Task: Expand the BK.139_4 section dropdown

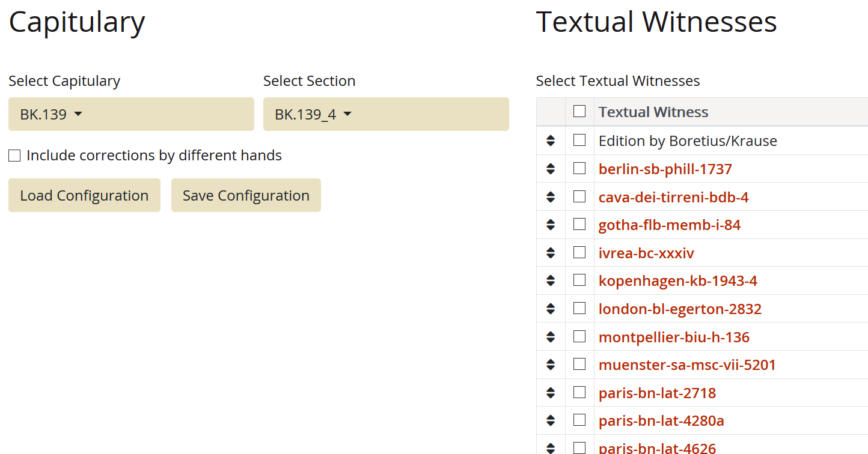Action: pyautogui.click(x=385, y=114)
